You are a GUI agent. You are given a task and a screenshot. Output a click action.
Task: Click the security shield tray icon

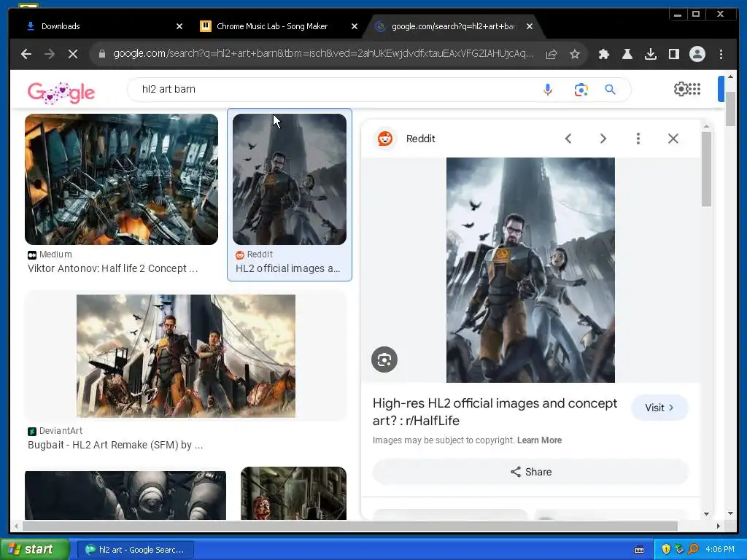coord(665,549)
